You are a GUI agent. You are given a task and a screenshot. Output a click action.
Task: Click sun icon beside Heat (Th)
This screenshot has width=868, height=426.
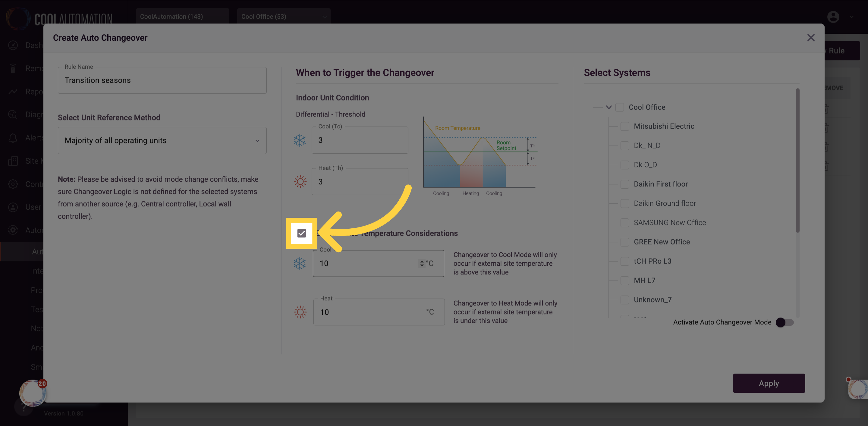click(x=300, y=182)
